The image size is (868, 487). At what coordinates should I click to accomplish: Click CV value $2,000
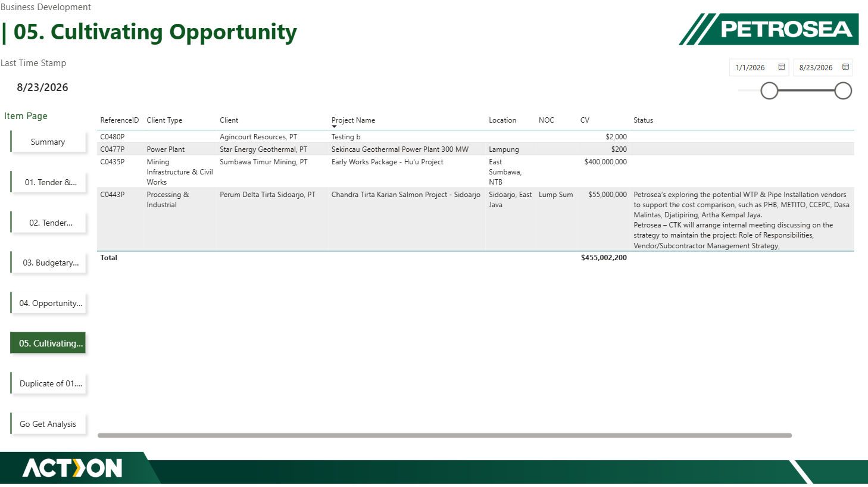[x=616, y=137]
